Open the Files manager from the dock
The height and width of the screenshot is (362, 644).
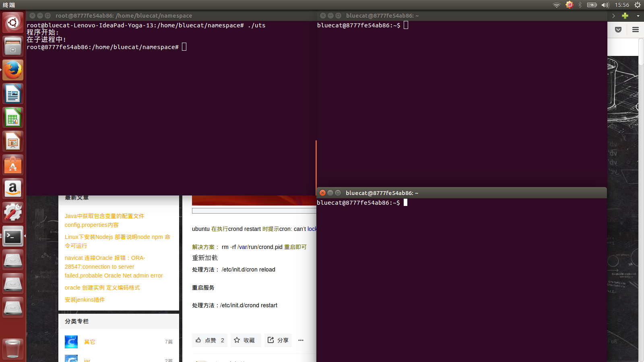(x=13, y=46)
